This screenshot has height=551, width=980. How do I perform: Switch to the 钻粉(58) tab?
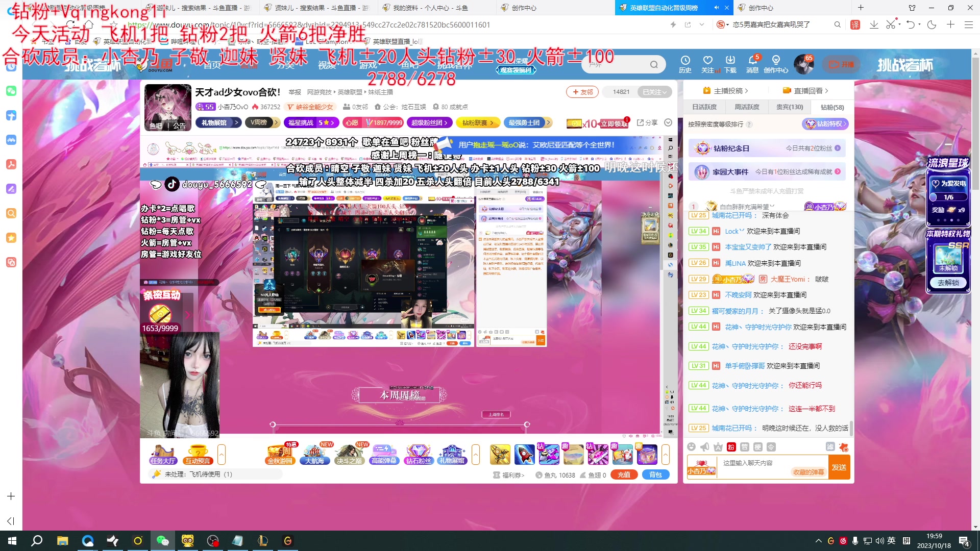(x=832, y=107)
